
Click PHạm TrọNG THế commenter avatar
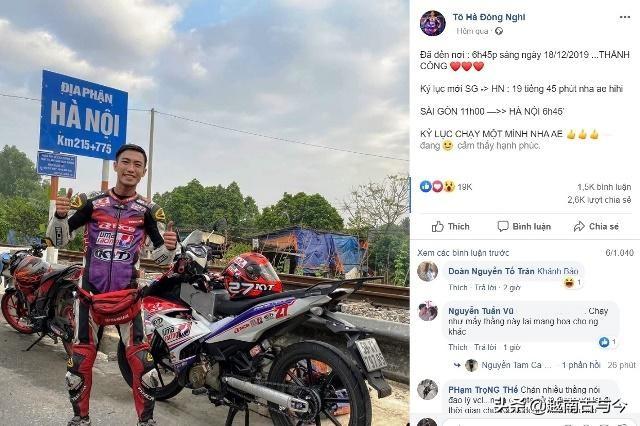(x=427, y=389)
